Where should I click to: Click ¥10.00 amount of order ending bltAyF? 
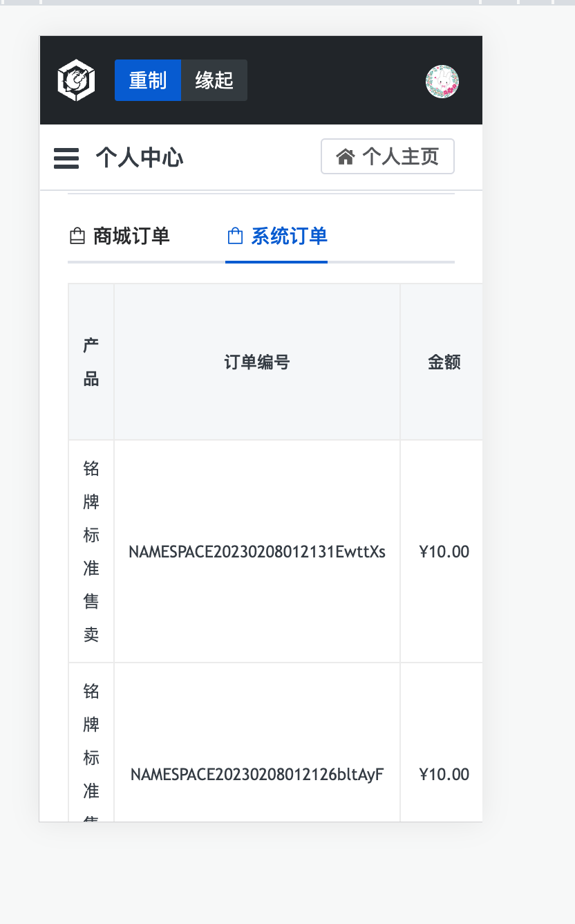click(x=444, y=774)
